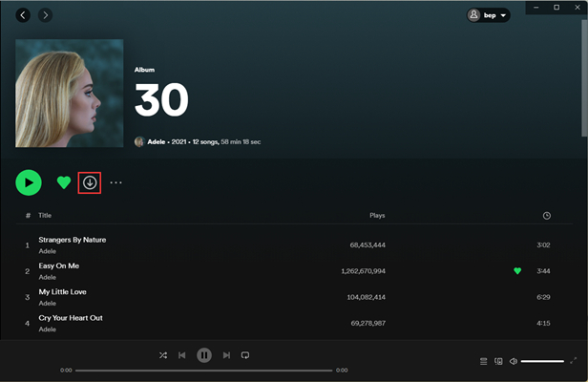The image size is (588, 382).
Task: Click play count 69,278,987
Action: tap(367, 323)
